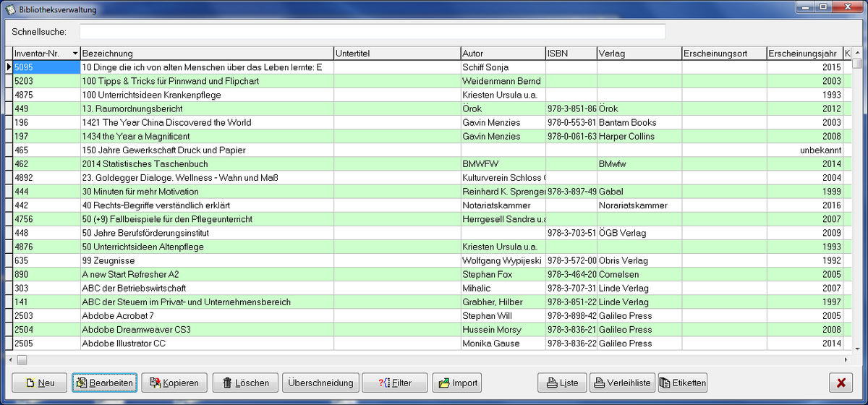Select row '100 Tipps & Tricks für Pinnwand und Flipchart'
The height and width of the screenshot is (405, 868).
427,81
